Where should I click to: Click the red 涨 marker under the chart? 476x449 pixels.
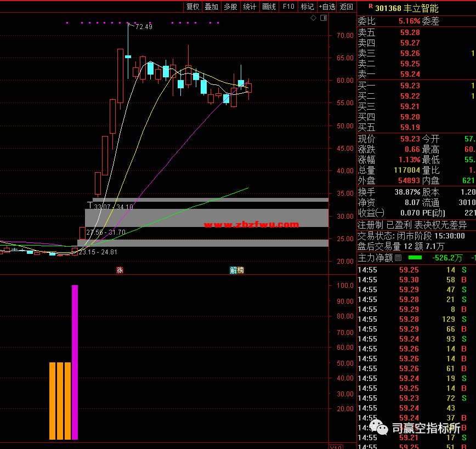tap(120, 270)
